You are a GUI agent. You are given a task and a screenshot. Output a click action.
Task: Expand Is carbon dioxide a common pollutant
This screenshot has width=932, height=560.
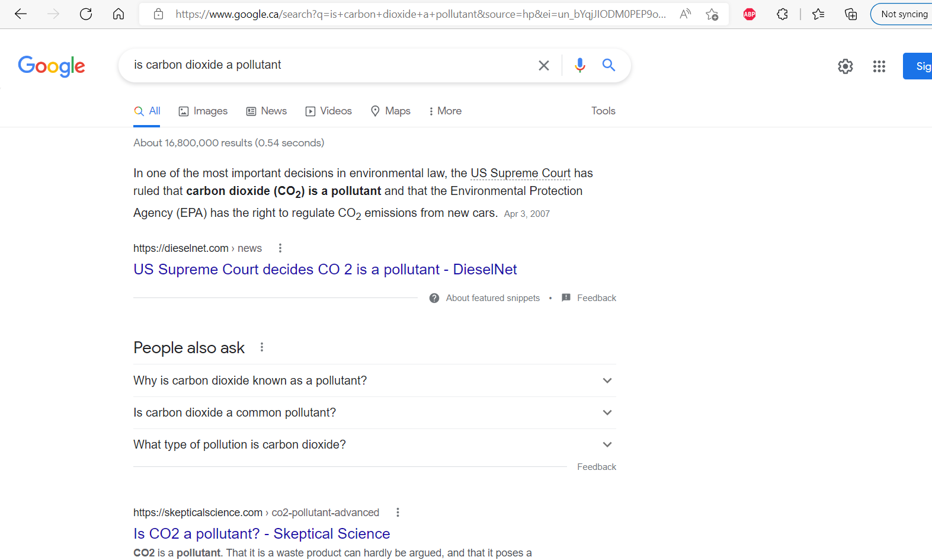374,412
